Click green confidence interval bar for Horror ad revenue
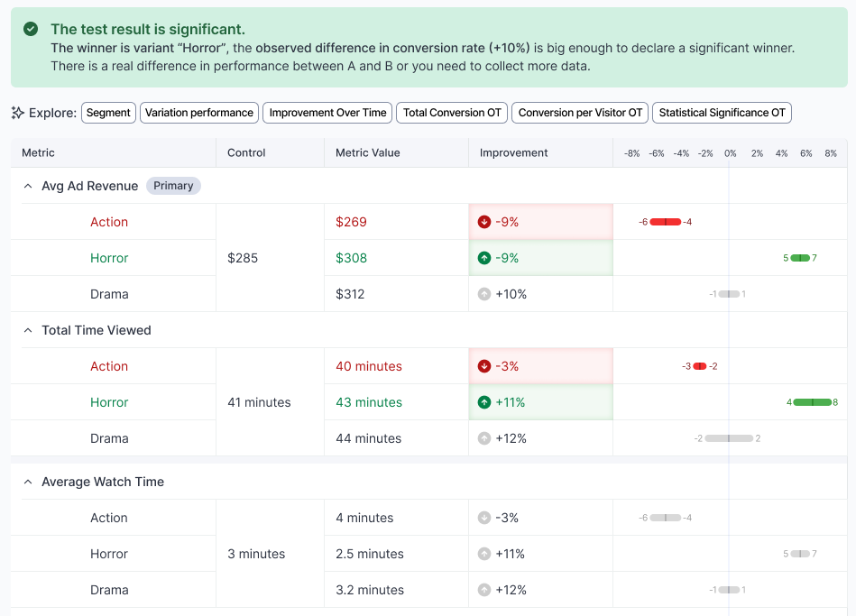 800,258
